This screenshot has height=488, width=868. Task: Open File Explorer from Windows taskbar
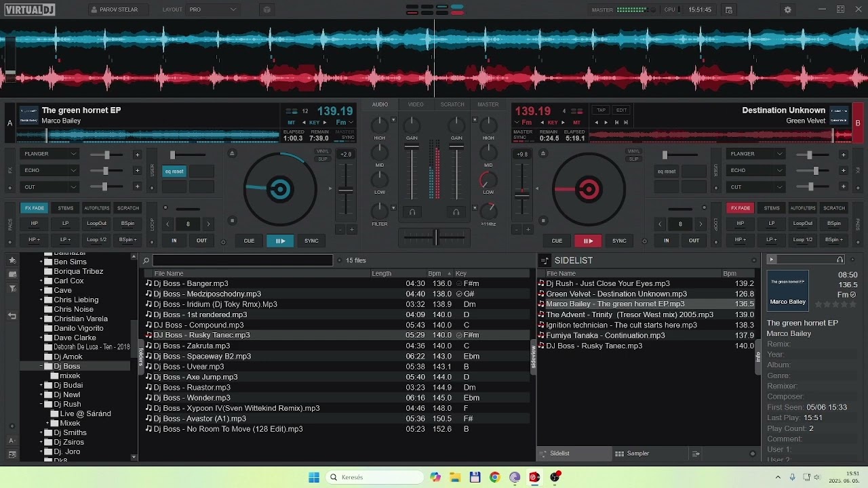click(455, 477)
